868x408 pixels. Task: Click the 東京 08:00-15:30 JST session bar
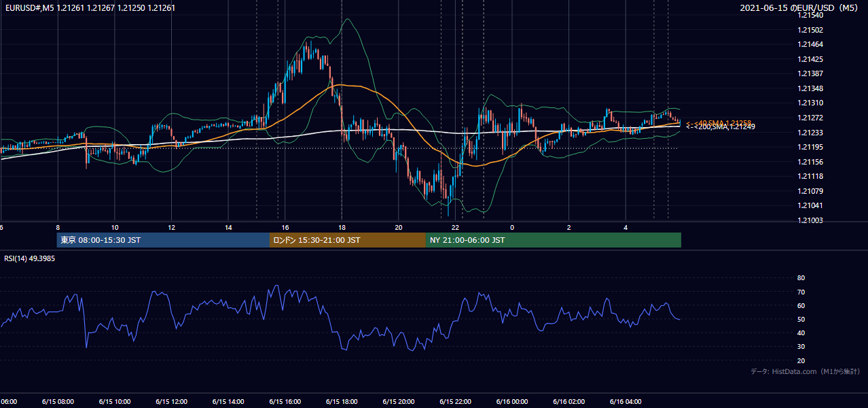pyautogui.click(x=164, y=240)
